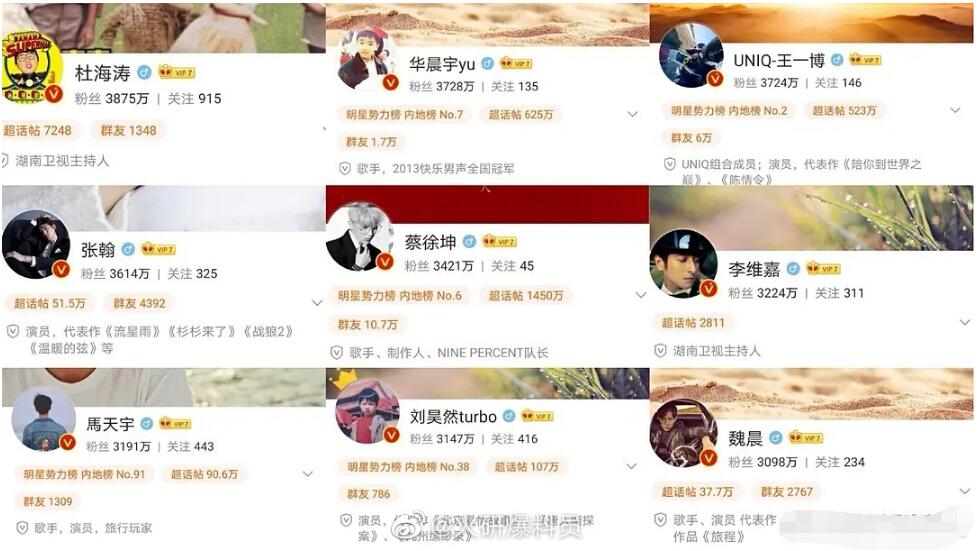Click the gender icon beside 刘昊然turbo
Image resolution: width=979 pixels, height=551 pixels.
(509, 416)
